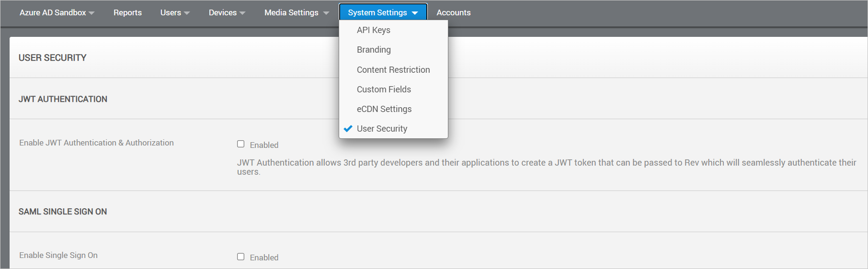
Task: Click the caret arrow next to Azure AD Sandbox
Action: point(91,13)
